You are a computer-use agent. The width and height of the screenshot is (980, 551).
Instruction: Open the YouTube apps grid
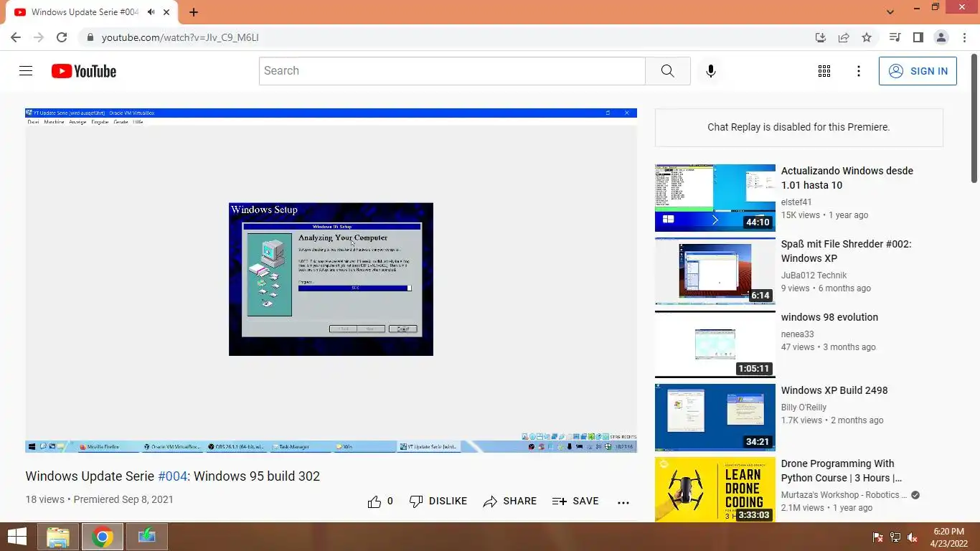coord(824,71)
